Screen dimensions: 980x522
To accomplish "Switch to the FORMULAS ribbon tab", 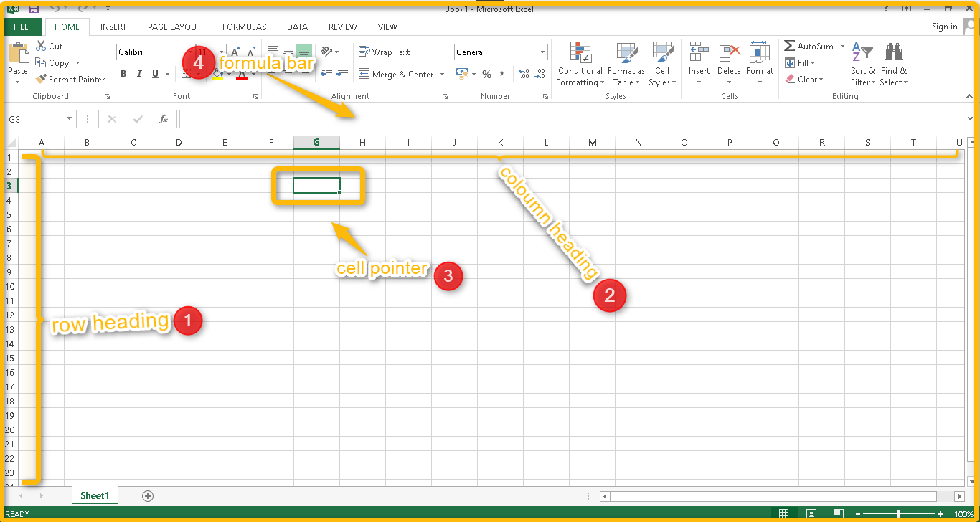I will click(x=244, y=27).
